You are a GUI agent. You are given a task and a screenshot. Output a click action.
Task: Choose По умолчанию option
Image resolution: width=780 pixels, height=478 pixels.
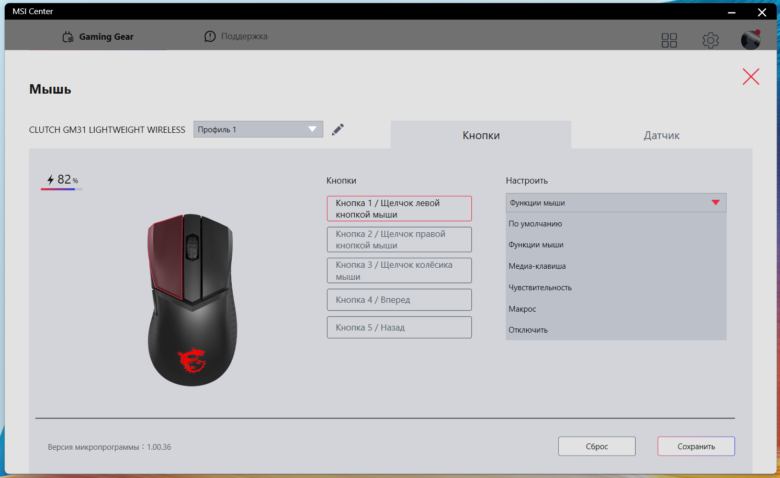616,224
